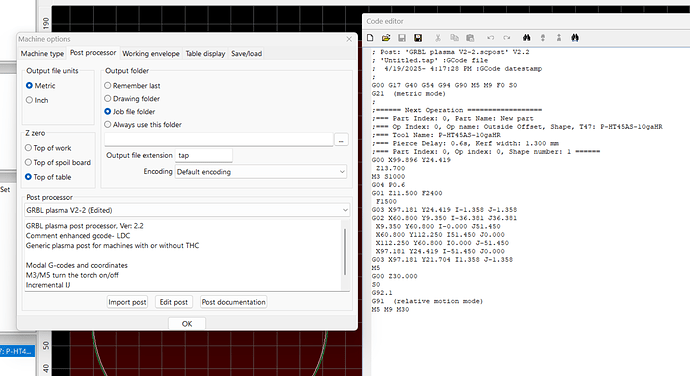This screenshot has height=376, width=690.
Task: Open a file with the folder icon
Action: (386, 38)
